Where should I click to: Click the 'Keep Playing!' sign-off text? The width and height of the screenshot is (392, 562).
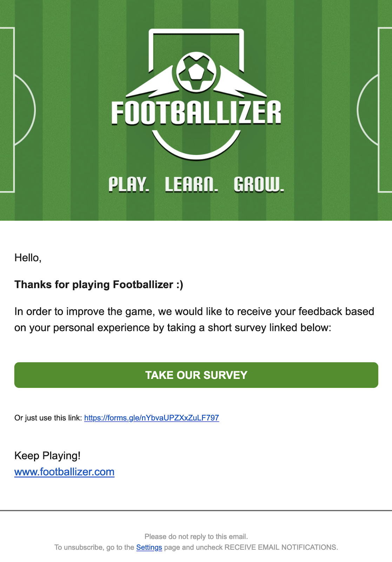[x=47, y=456]
